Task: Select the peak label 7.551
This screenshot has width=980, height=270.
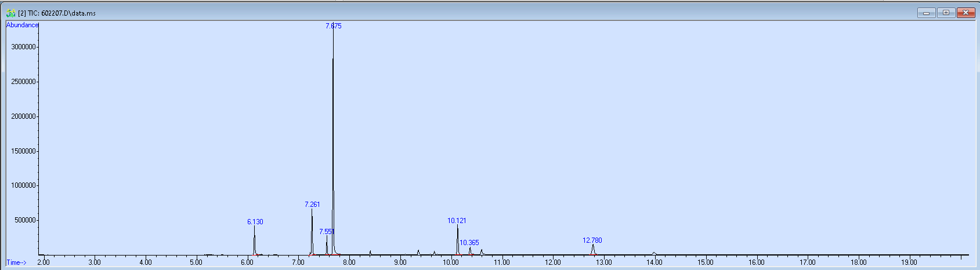Action: click(x=327, y=232)
